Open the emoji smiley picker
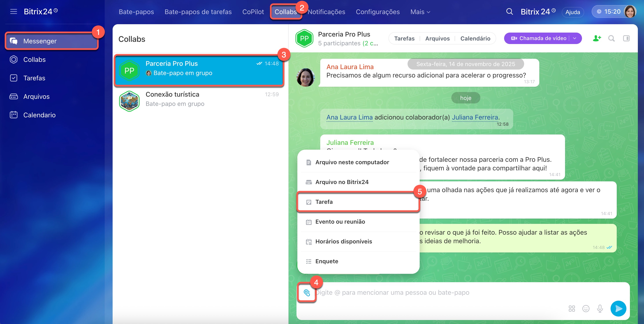The height and width of the screenshot is (324, 644). point(586,309)
